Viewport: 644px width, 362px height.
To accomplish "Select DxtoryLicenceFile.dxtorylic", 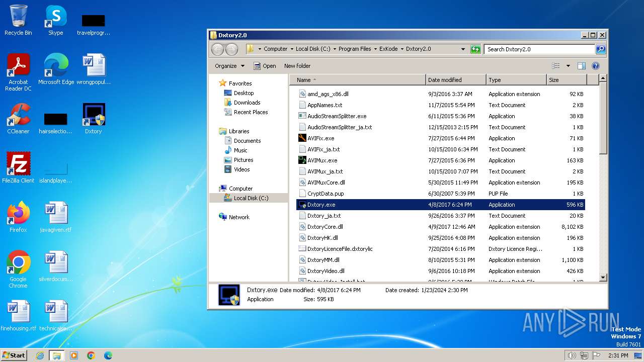I will [340, 249].
